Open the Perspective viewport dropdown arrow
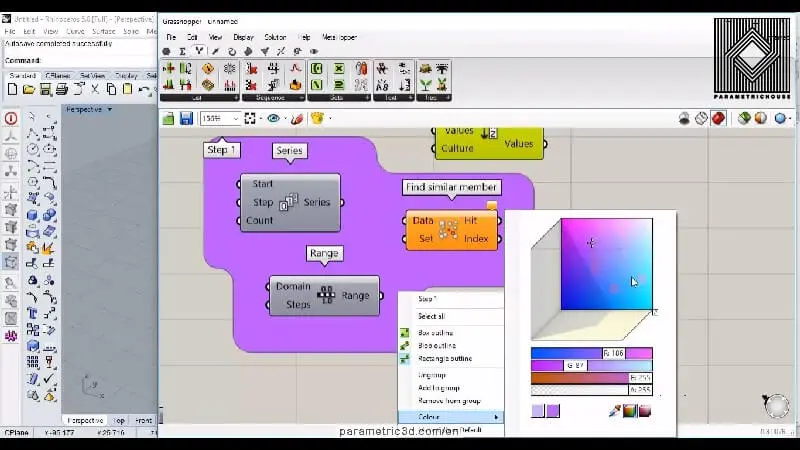This screenshot has width=800, height=450. point(110,109)
